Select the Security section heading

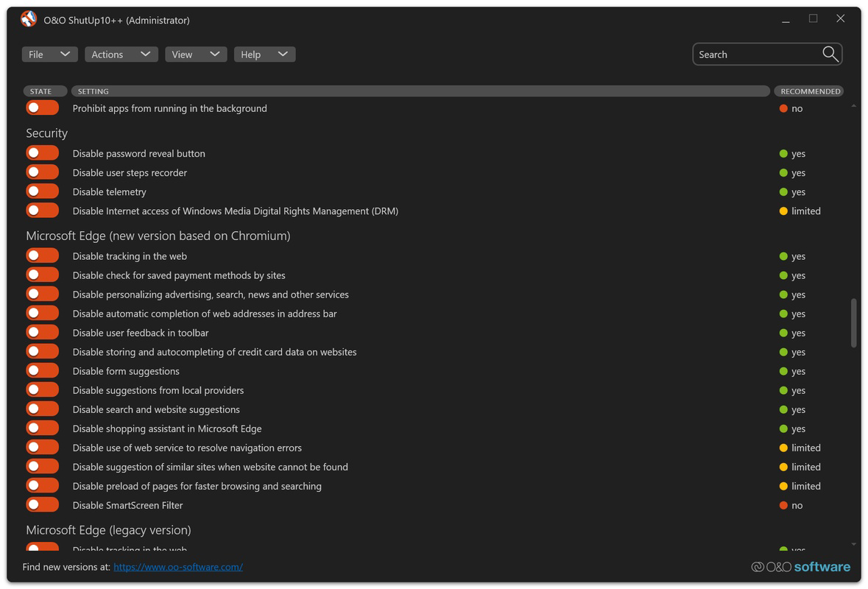click(46, 133)
